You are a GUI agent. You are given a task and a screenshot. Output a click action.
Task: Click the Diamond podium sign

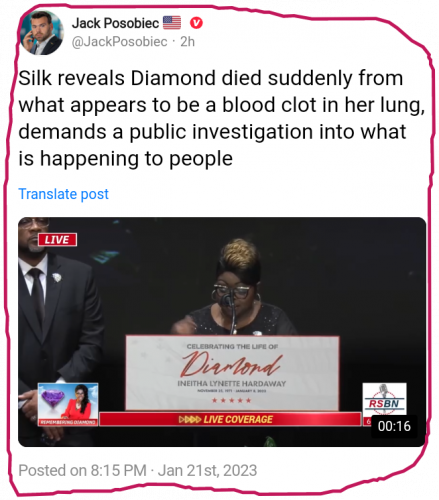[x=232, y=373]
